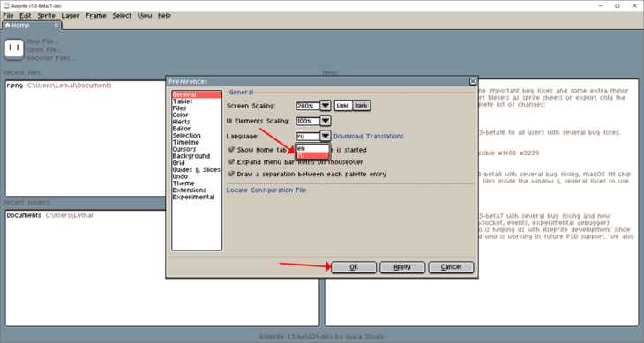Toggle Show Home tab checkbox
This screenshot has width=644, height=343.
(x=232, y=150)
